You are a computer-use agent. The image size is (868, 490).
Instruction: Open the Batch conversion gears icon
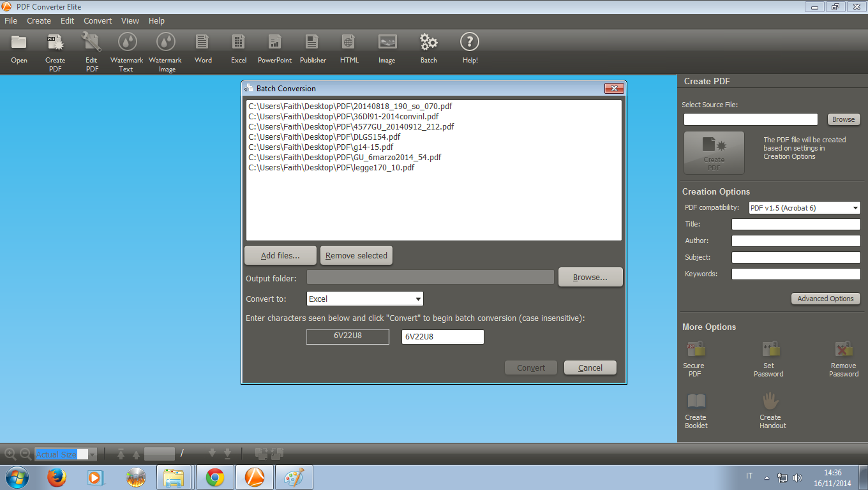(x=429, y=42)
